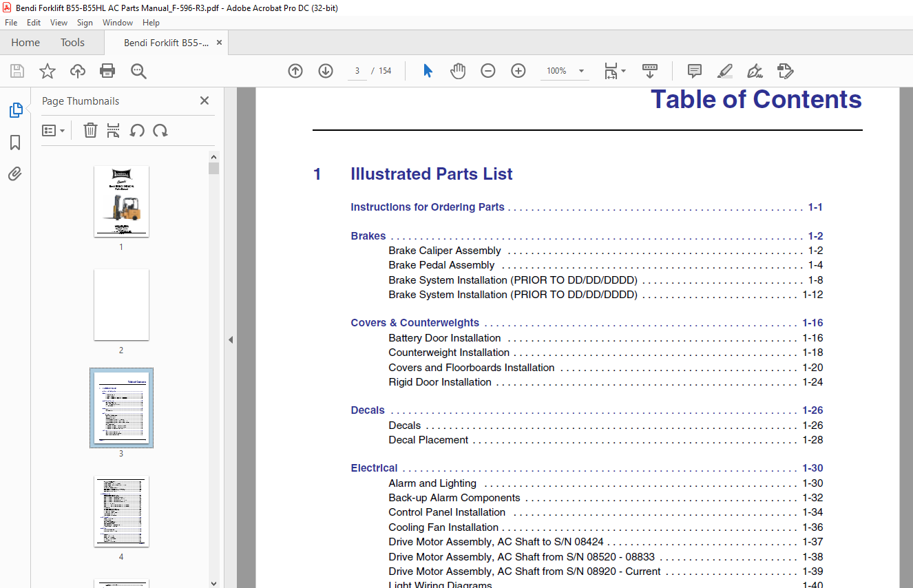Open the Help menu
This screenshot has width=913, height=588.
[151, 23]
